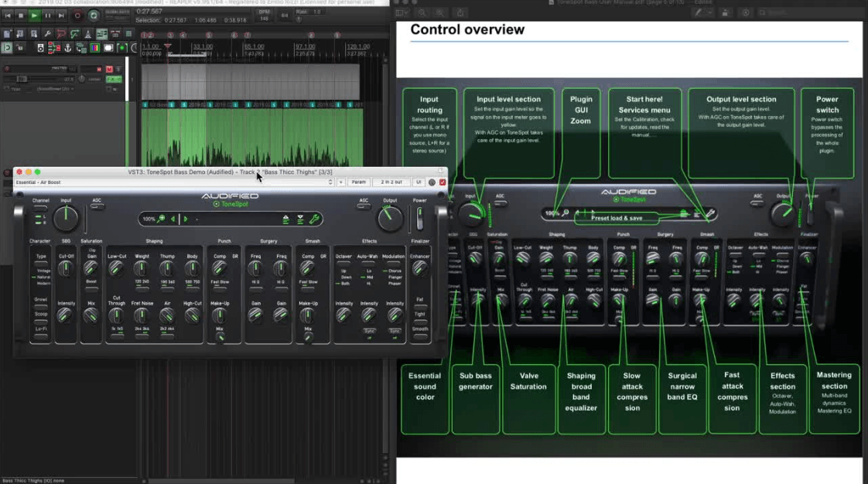Mute the master track with M button

[109, 69]
